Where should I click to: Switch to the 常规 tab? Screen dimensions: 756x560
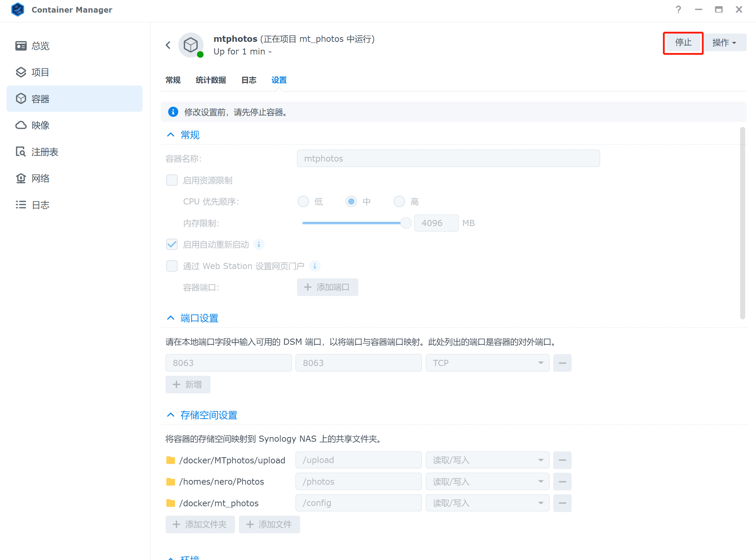click(173, 80)
